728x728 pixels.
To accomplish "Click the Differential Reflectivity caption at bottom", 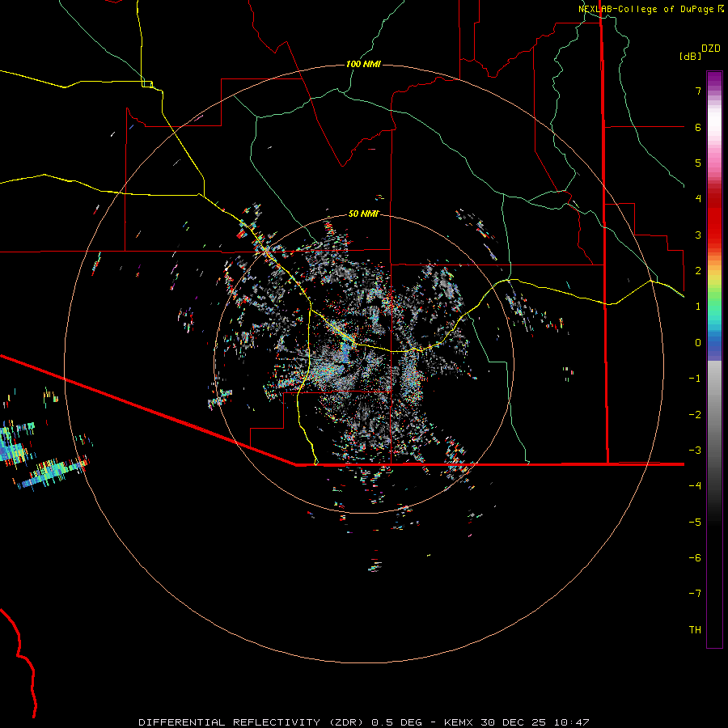I will click(364, 722).
